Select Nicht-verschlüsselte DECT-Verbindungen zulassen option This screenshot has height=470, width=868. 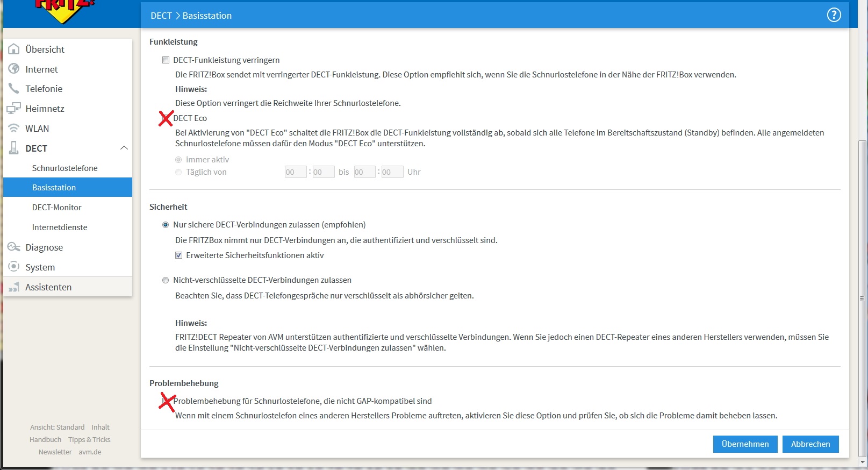[166, 280]
